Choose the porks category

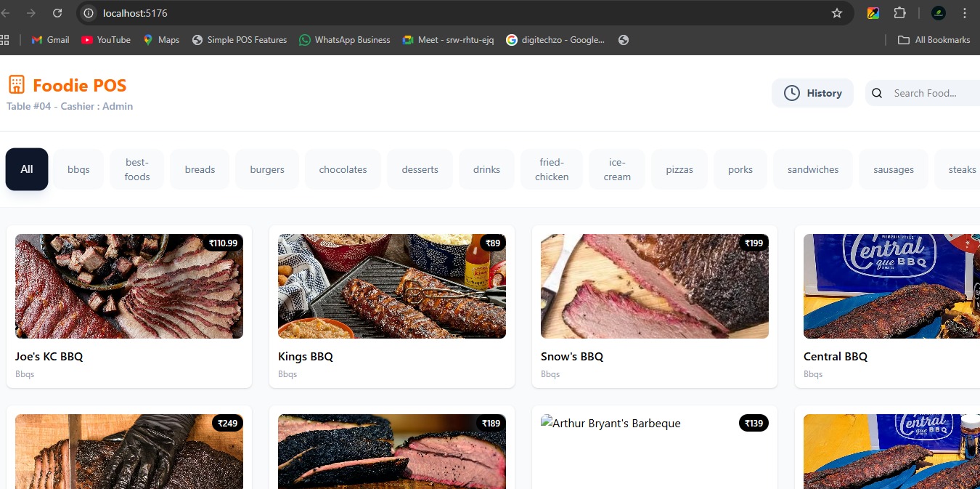pos(740,169)
